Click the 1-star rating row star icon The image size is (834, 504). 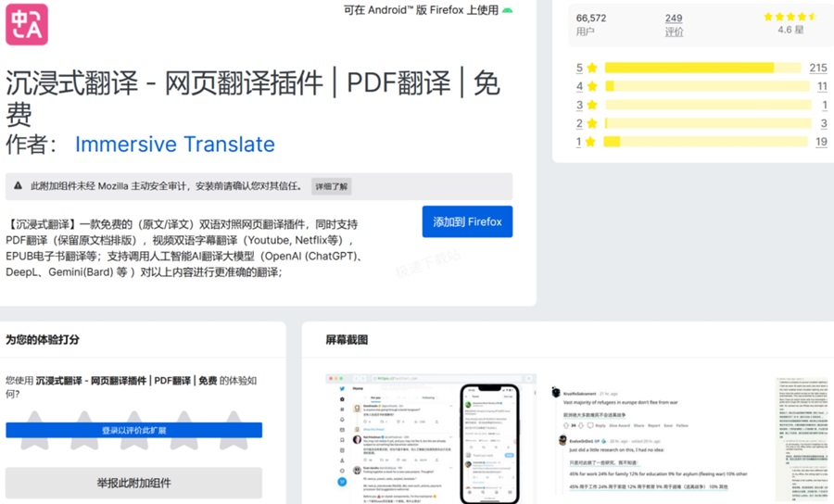click(x=590, y=142)
